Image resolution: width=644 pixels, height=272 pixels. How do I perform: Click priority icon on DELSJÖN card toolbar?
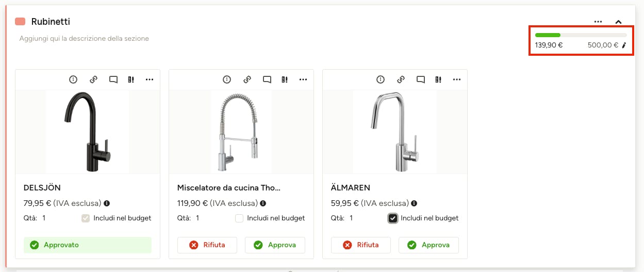[x=131, y=79]
